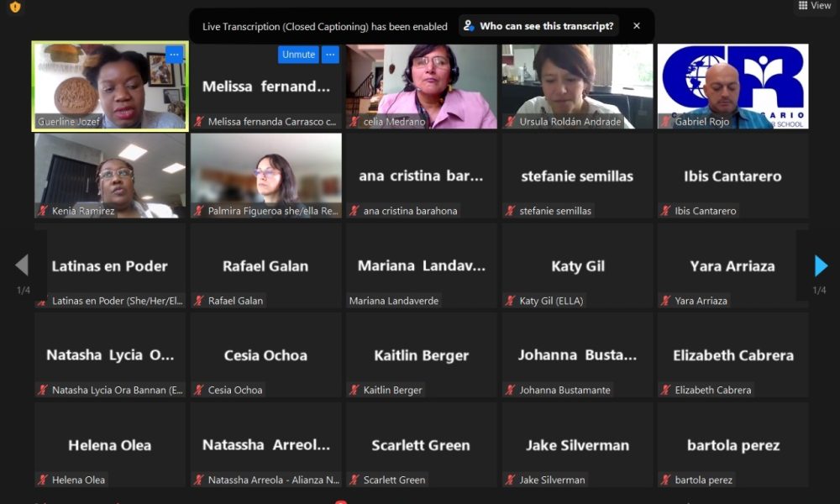Click muted mic icon beside Kenia Ramirez
This screenshot has height=504, width=840.
(43, 211)
